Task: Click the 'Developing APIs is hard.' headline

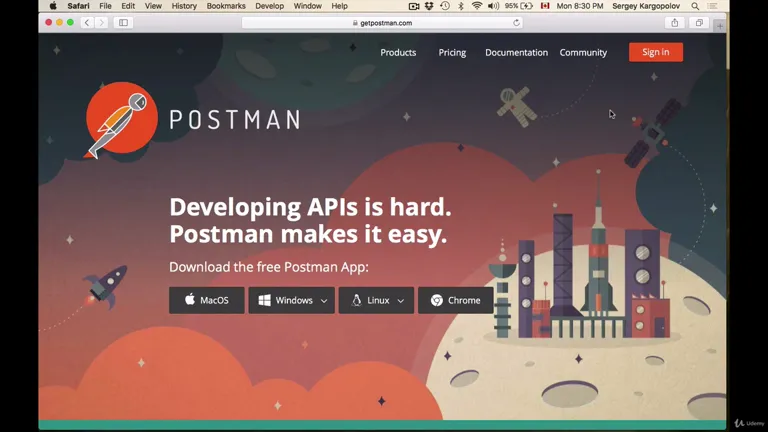Action: tap(310, 207)
